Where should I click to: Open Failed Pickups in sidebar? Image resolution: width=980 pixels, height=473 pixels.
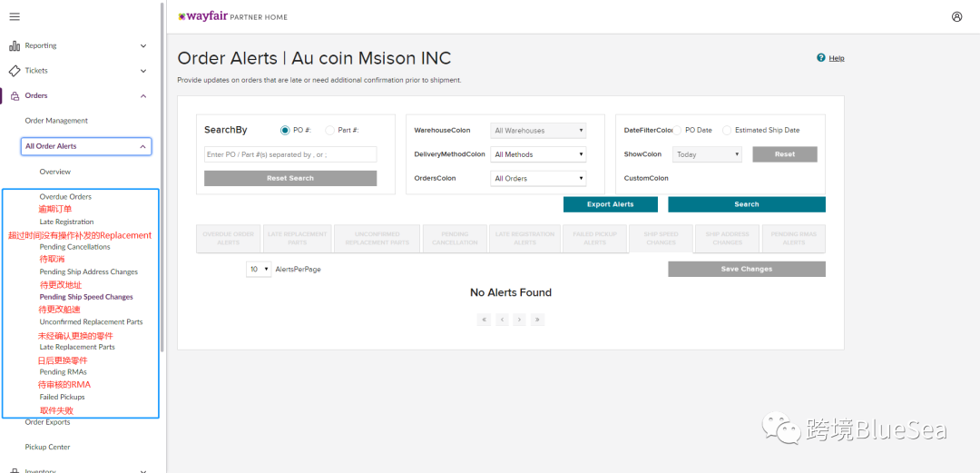62,397
